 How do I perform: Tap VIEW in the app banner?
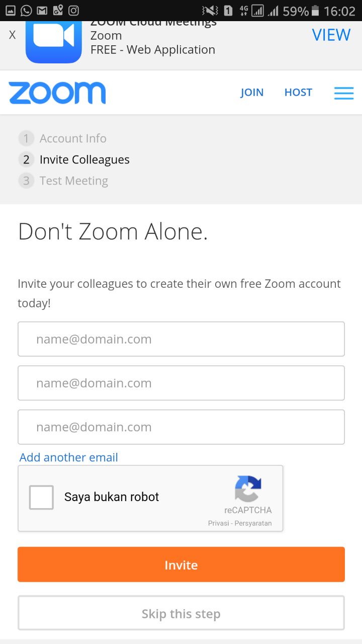(x=331, y=35)
